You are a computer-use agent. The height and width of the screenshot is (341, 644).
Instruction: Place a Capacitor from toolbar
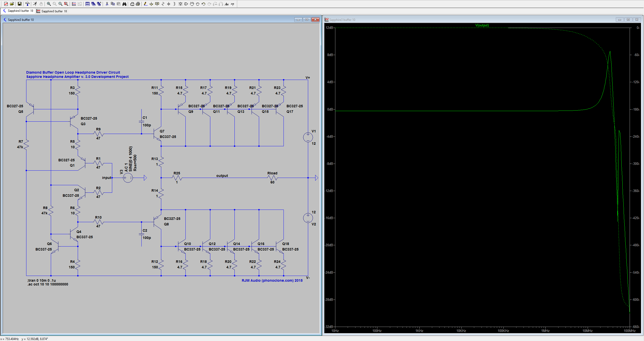[x=169, y=4]
